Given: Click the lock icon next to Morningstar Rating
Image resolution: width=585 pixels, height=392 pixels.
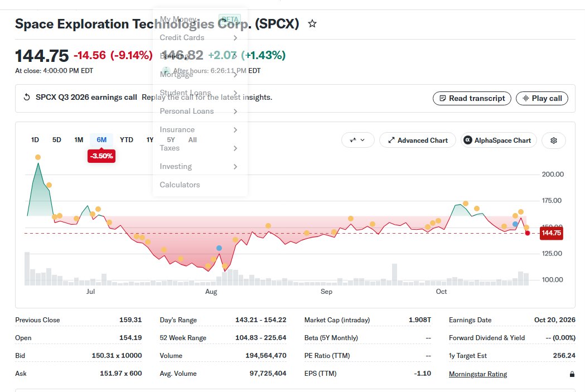Looking at the screenshot, I should tap(572, 374).
